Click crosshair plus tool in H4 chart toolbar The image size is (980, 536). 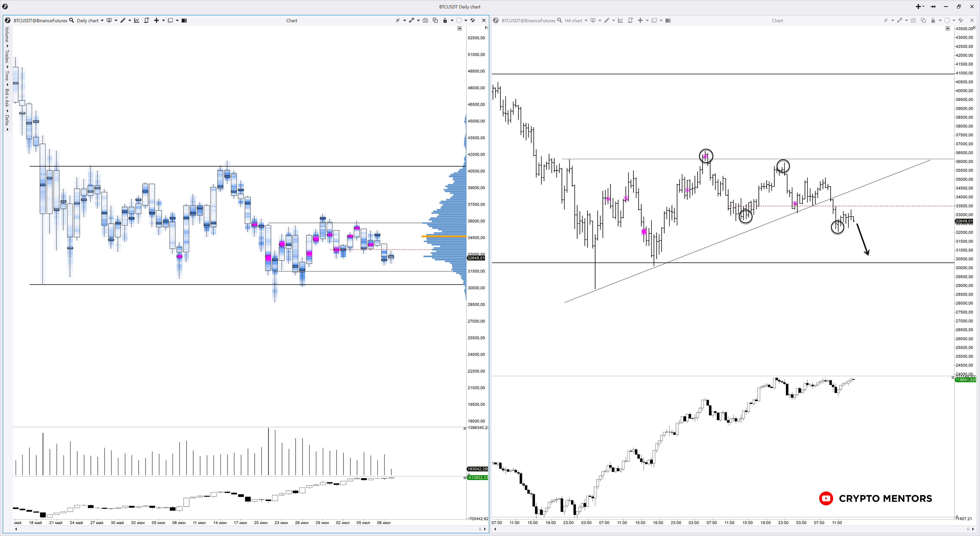[x=640, y=21]
